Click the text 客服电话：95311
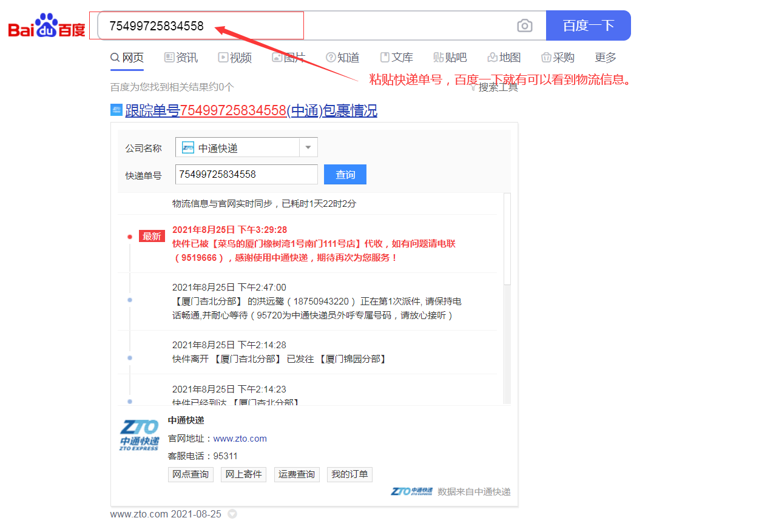The height and width of the screenshot is (532, 773). [203, 456]
